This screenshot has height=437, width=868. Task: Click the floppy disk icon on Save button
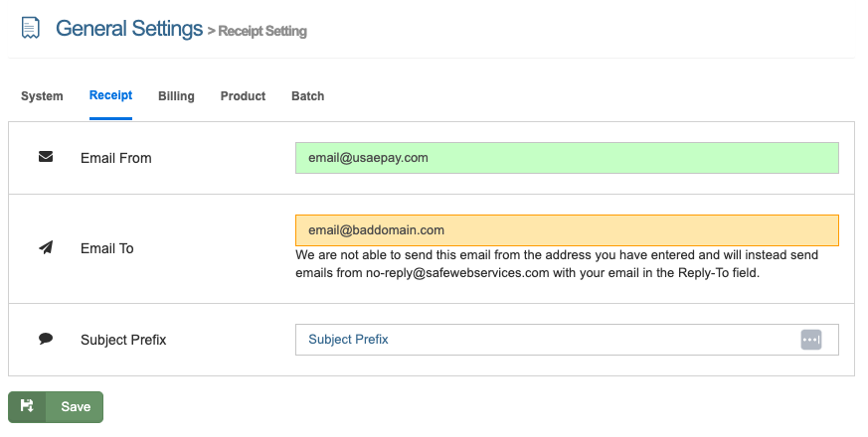(x=27, y=406)
